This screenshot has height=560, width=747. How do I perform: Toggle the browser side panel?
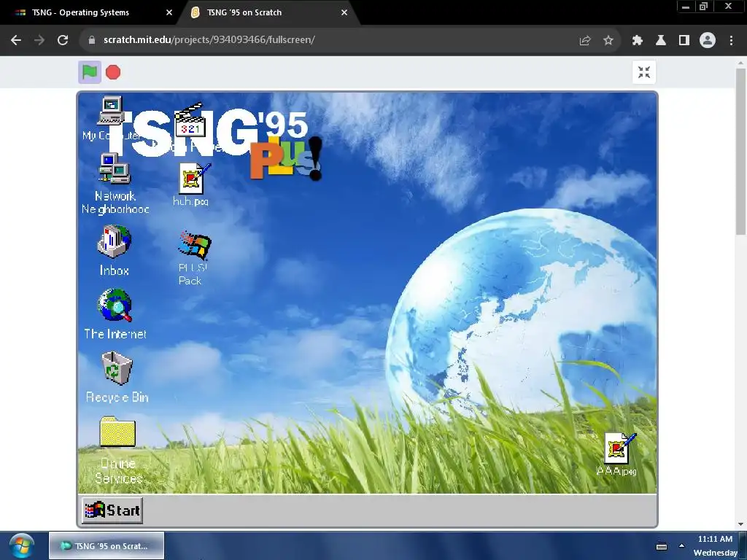click(x=684, y=41)
